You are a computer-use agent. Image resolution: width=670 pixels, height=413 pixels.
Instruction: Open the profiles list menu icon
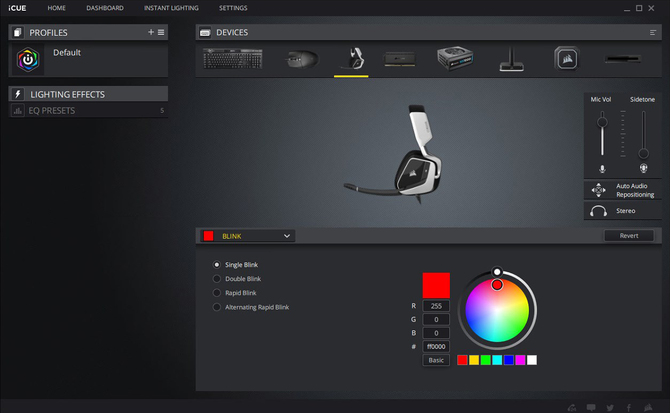pyautogui.click(x=161, y=32)
